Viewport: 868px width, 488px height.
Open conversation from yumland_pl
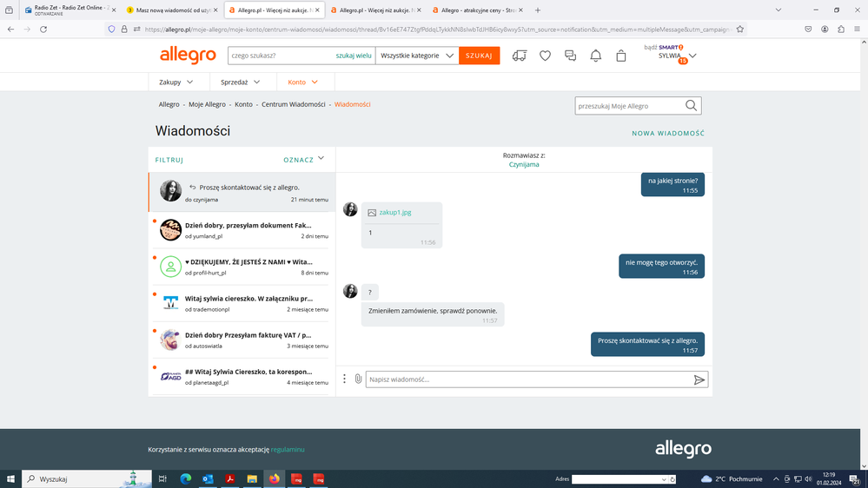(x=242, y=230)
